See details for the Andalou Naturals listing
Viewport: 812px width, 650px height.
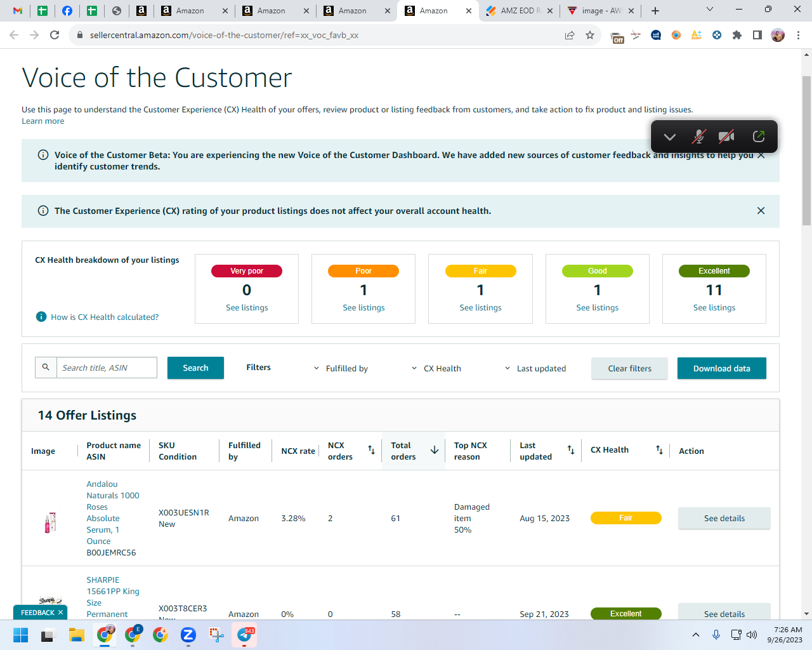tap(724, 519)
